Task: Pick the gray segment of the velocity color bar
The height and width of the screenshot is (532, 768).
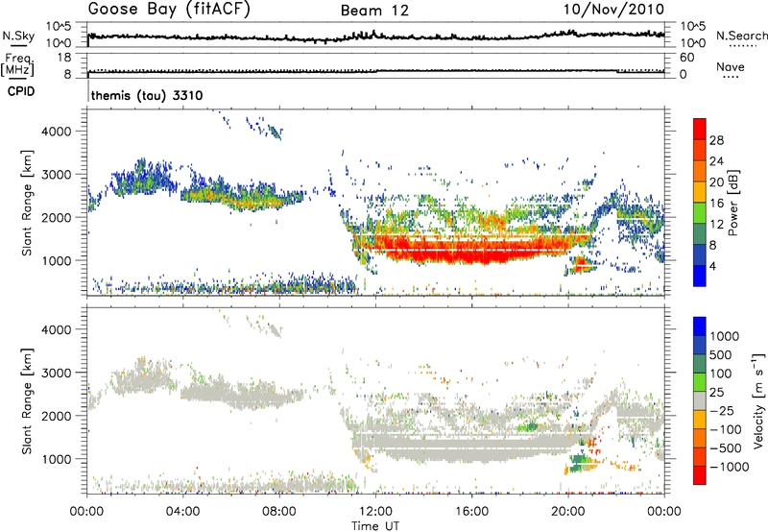Action: click(x=700, y=400)
